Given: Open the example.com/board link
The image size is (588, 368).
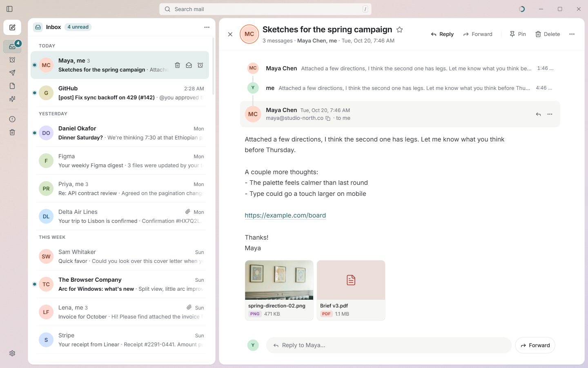Looking at the screenshot, I should (285, 215).
